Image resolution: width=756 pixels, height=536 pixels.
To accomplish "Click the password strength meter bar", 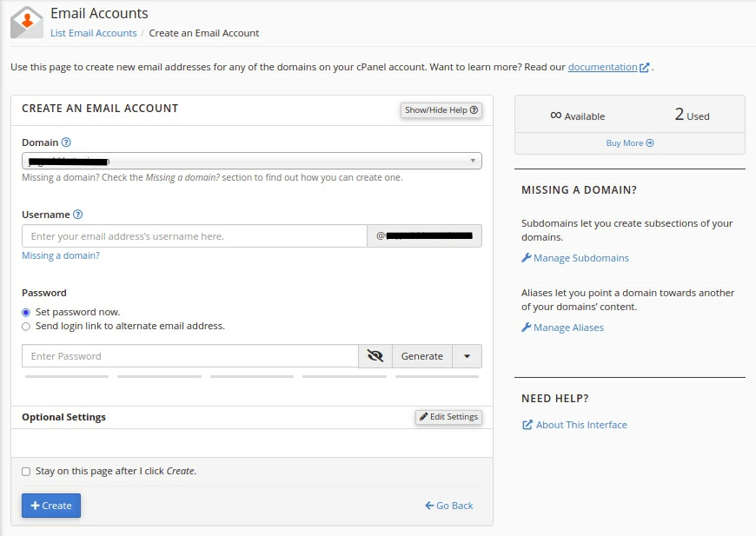I will [x=251, y=376].
